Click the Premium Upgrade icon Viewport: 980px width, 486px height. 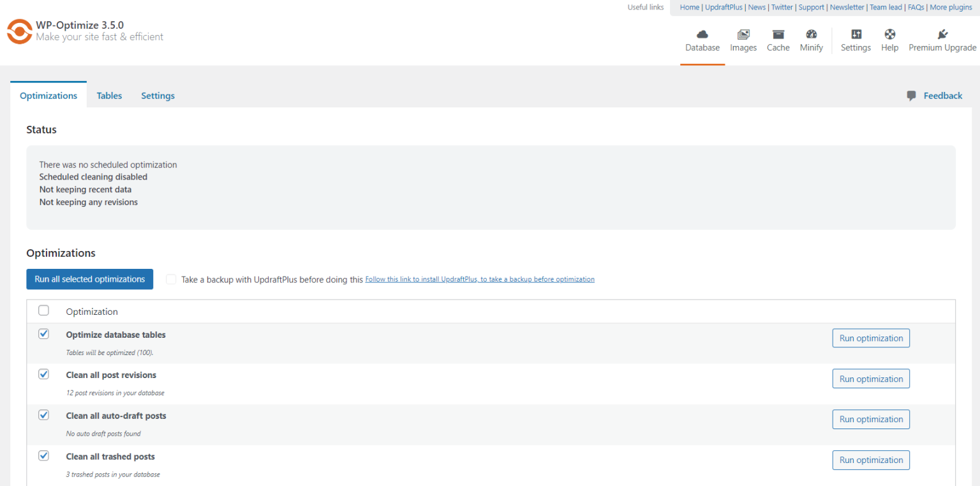click(x=942, y=35)
